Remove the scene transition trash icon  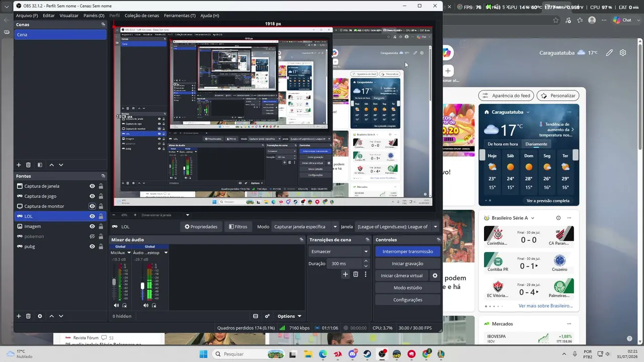point(355,275)
